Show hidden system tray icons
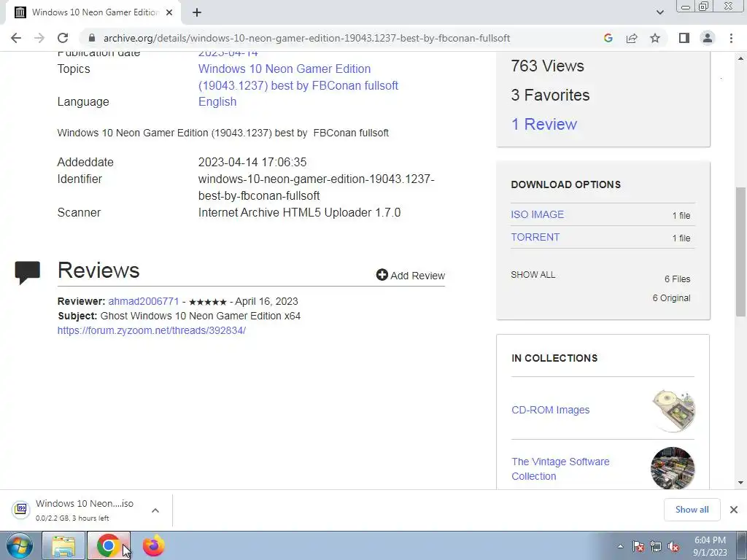The height and width of the screenshot is (560, 747). (x=620, y=546)
